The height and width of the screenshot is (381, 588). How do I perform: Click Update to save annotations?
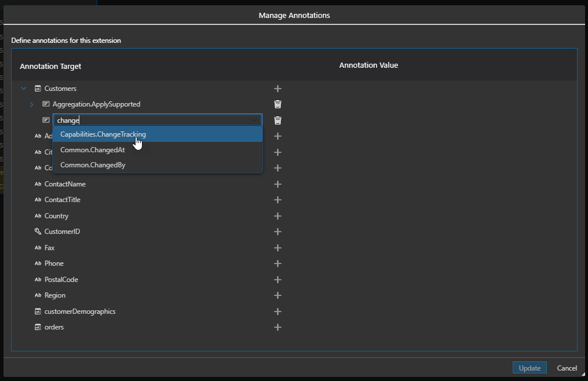click(529, 368)
